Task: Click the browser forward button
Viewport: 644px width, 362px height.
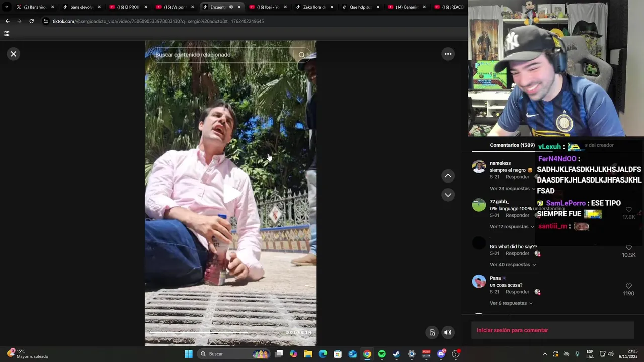Action: pyautogui.click(x=19, y=21)
